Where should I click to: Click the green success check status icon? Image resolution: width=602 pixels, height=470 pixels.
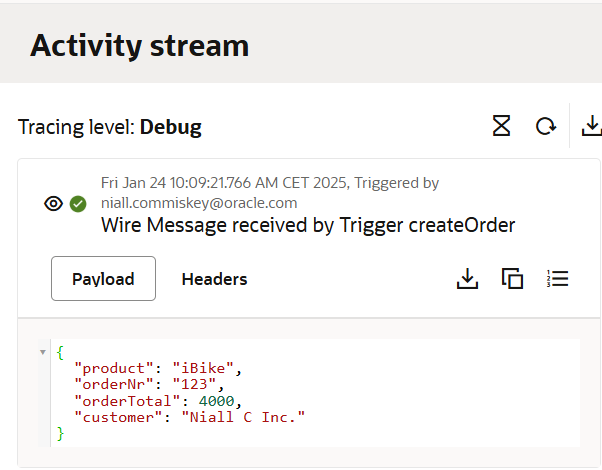click(x=78, y=204)
